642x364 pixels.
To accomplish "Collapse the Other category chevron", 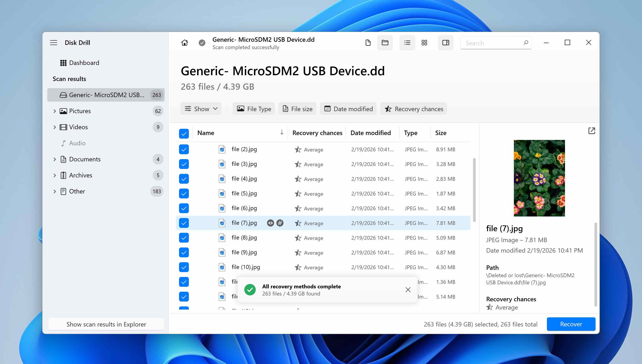I will pyautogui.click(x=55, y=191).
